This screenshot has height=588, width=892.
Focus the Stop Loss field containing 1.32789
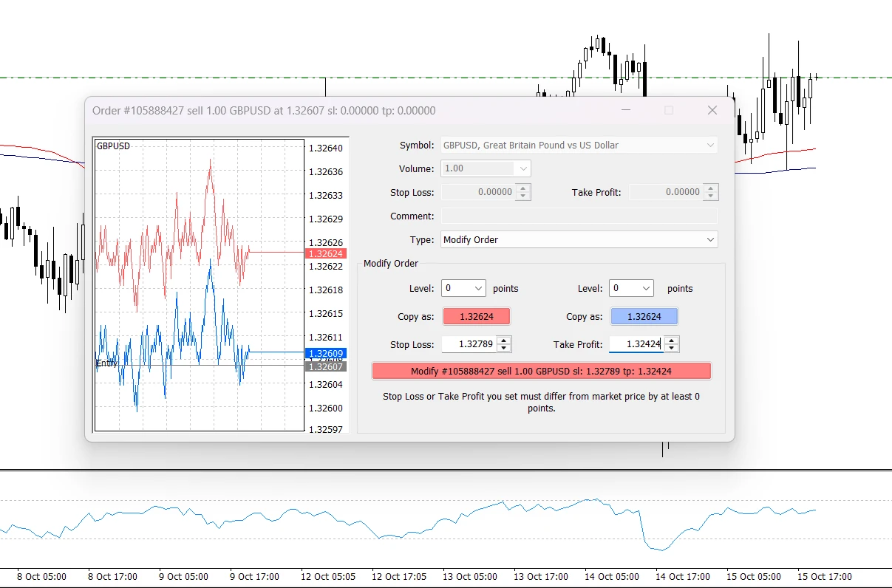click(x=469, y=344)
